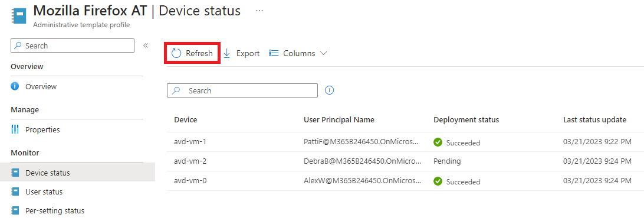Click the Refresh button
Screen dimensions: 644x224
click(192, 53)
